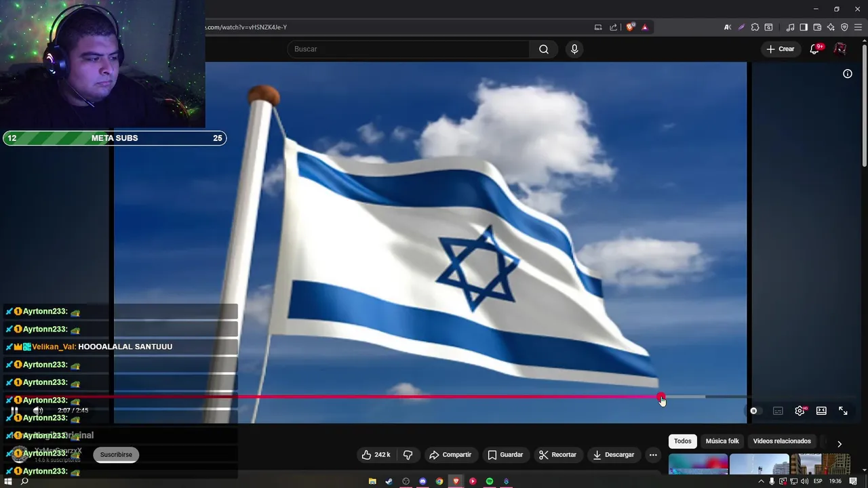Expand hidden system tray icons
Viewport: 868px width, 488px height.
point(761,481)
